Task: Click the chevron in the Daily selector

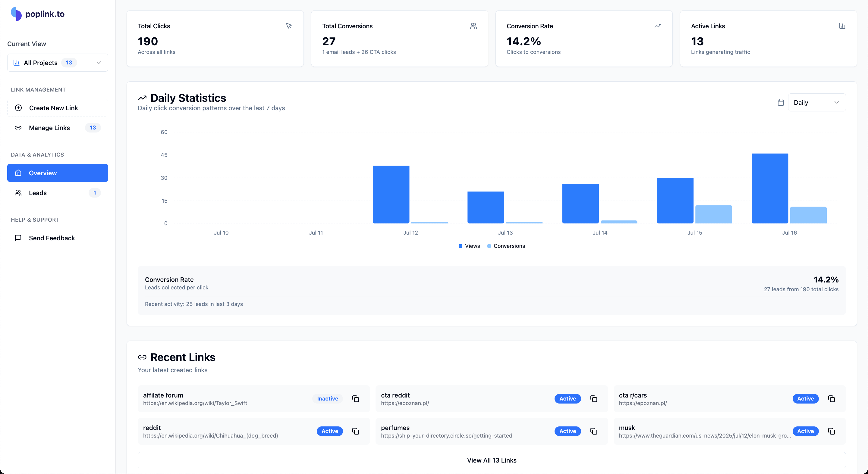Action: click(x=837, y=102)
